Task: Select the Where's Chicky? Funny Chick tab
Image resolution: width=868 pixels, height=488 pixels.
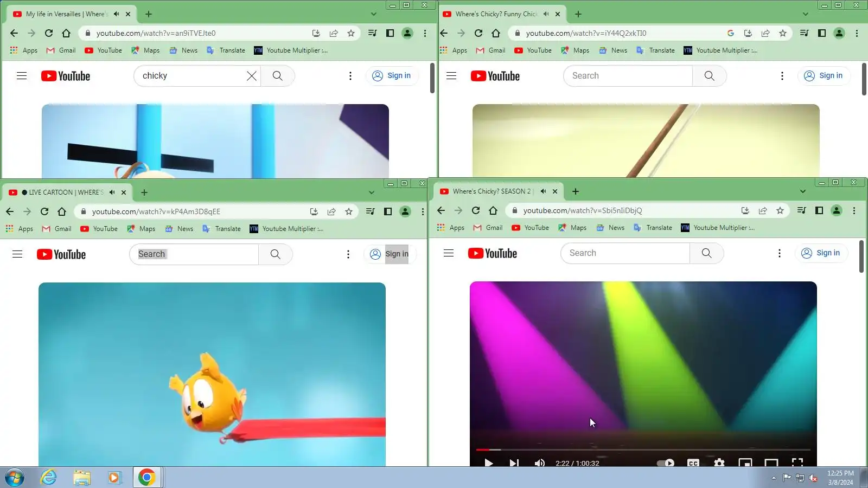Action: click(x=503, y=14)
